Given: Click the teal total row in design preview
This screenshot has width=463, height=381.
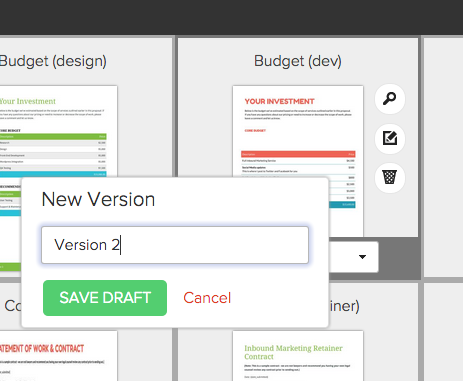Looking at the screenshot, I should 53,174.
